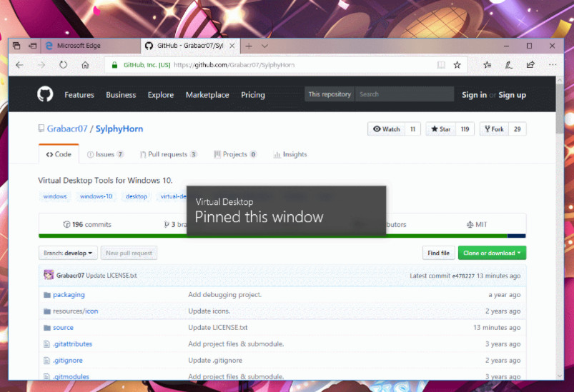Viewport: 574px width, 392px height.
Task: Open the Edge favorites hub icon
Action: pyautogui.click(x=487, y=65)
